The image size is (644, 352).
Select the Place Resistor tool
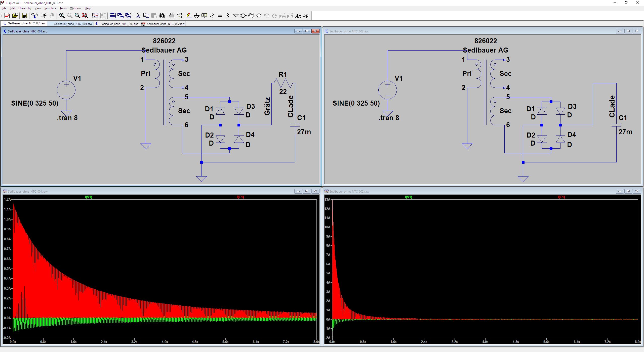coord(212,16)
